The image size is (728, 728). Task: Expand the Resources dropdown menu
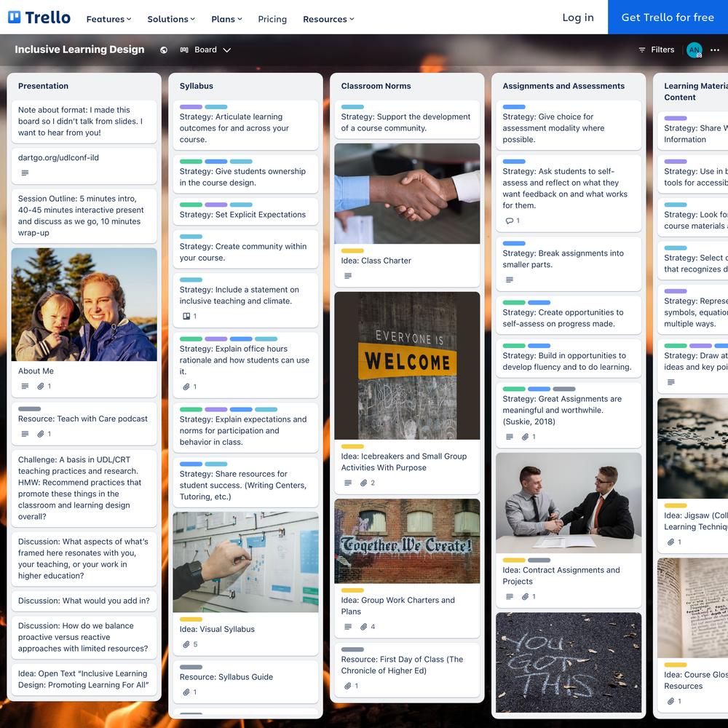328,19
